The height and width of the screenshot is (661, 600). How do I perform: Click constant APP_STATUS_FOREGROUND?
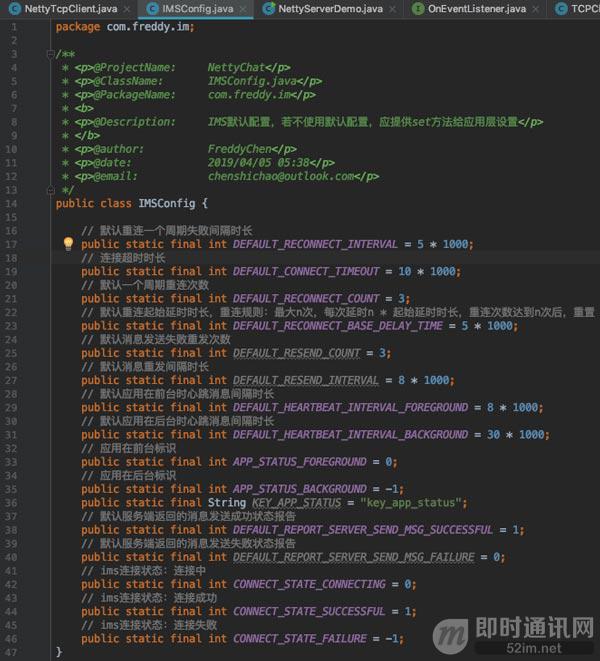click(299, 462)
